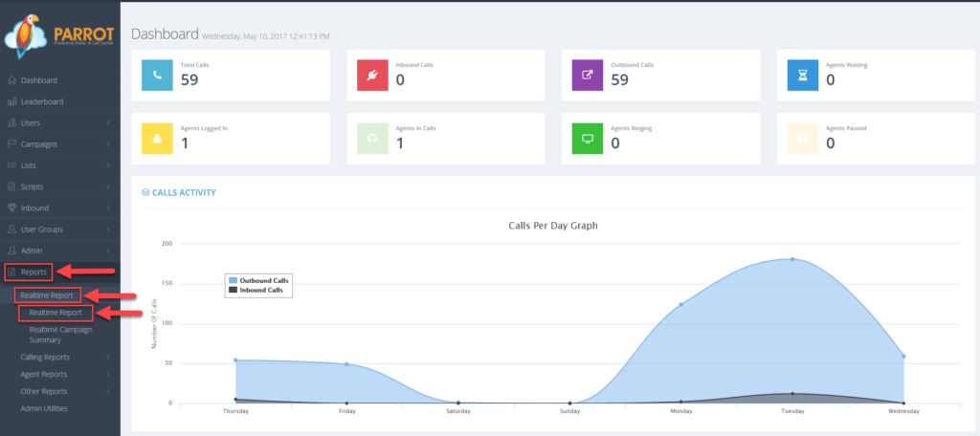Select the Realtime Report parent submenu
The width and height of the screenshot is (980, 436).
click(x=47, y=294)
